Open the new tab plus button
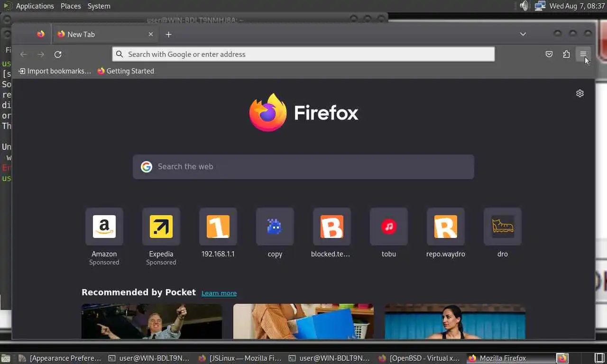This screenshot has width=607, height=364. 168,34
